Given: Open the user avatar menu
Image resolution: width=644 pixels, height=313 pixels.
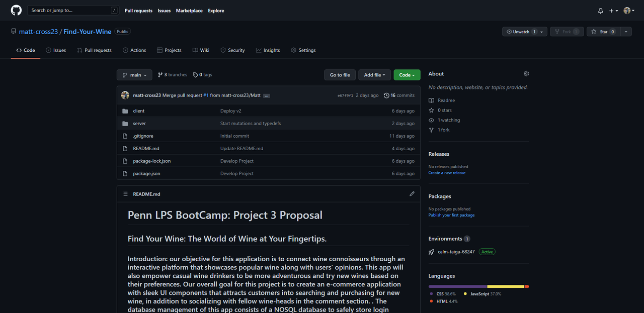Looking at the screenshot, I should (628, 11).
